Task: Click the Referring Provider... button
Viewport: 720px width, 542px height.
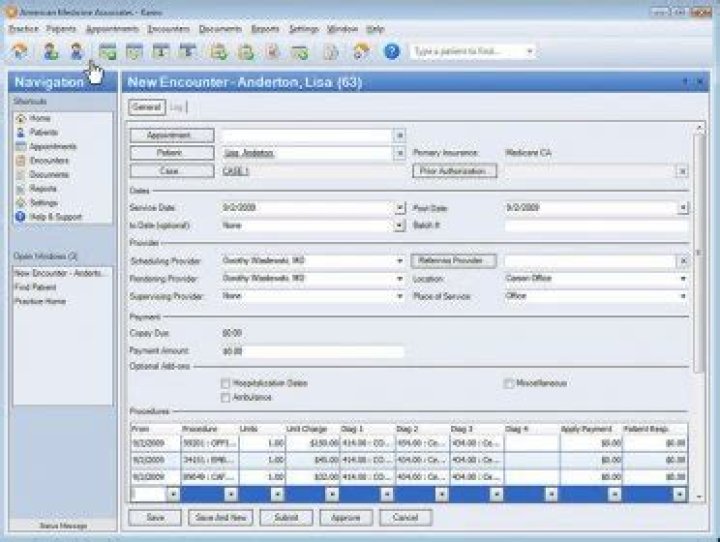Action: (x=454, y=261)
